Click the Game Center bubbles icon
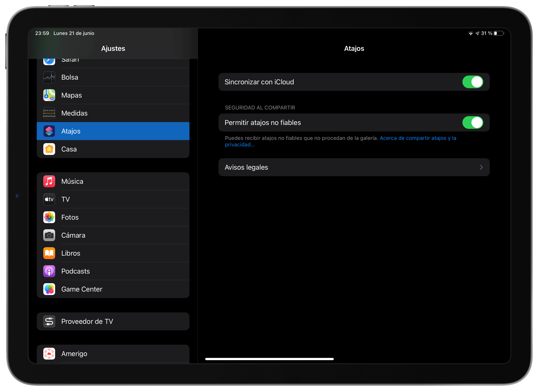The width and height of the screenshot is (539, 392). click(49, 289)
